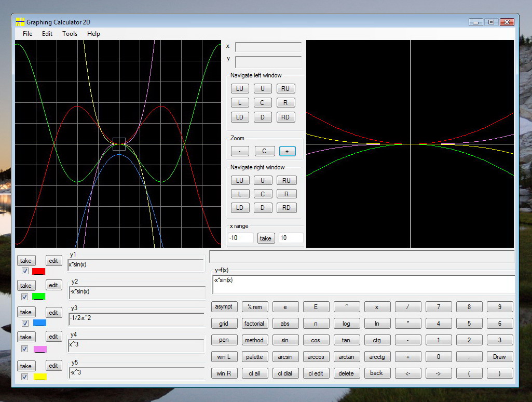This screenshot has height=402, width=532.
Task: Toggle the y5 visibility checkbox
Action: point(25,377)
